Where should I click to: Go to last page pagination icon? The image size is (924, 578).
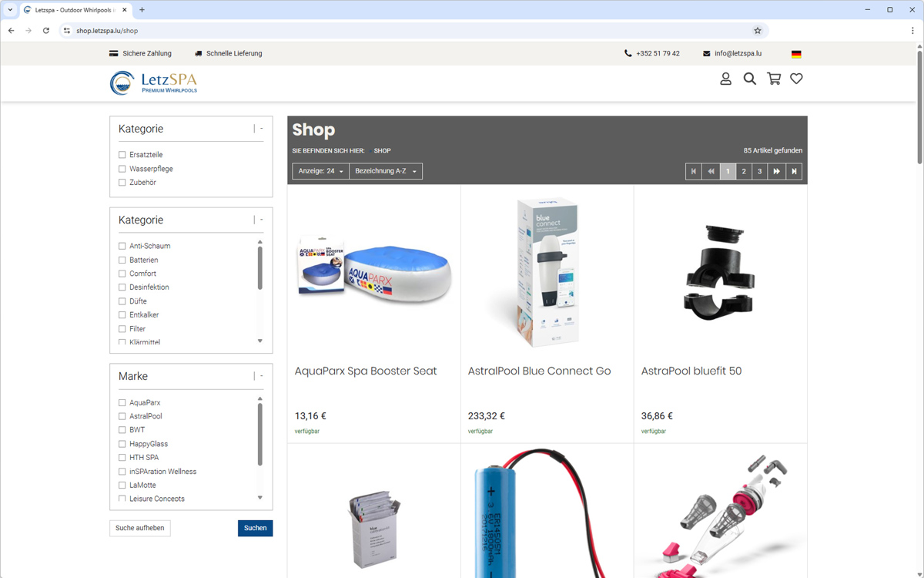pos(794,171)
